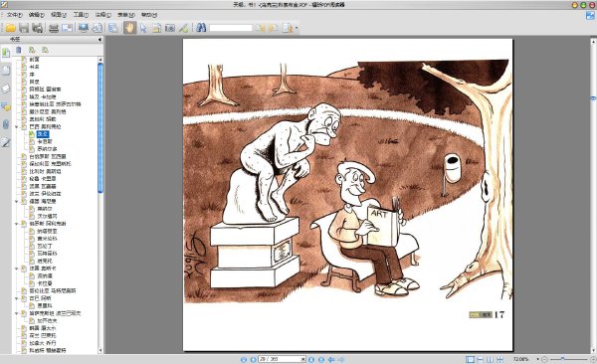Collapse the 巴西 bookmark tree node

click(17, 126)
